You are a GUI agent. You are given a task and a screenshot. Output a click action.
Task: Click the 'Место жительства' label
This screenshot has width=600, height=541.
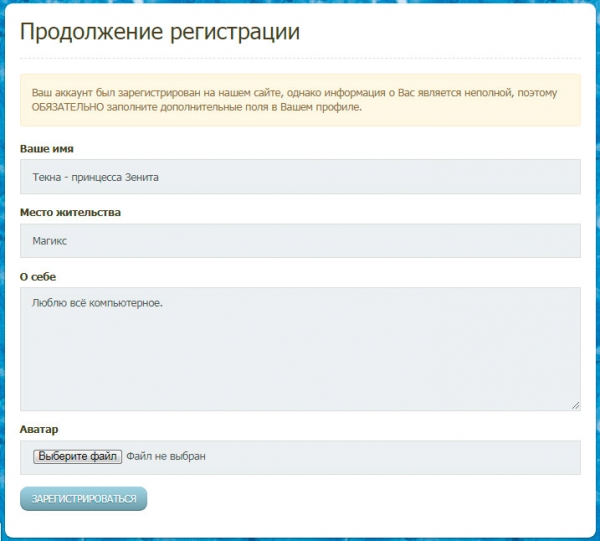(x=70, y=212)
